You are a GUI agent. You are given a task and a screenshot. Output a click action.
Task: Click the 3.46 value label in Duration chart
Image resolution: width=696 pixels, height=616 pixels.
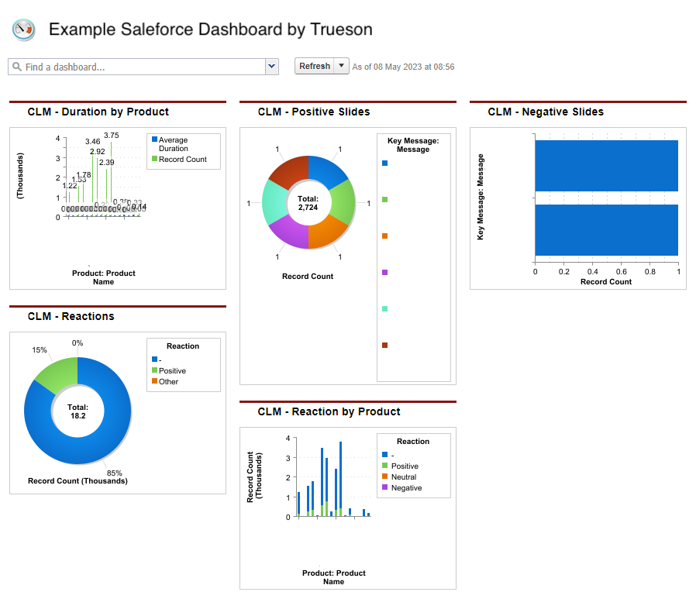coord(93,142)
